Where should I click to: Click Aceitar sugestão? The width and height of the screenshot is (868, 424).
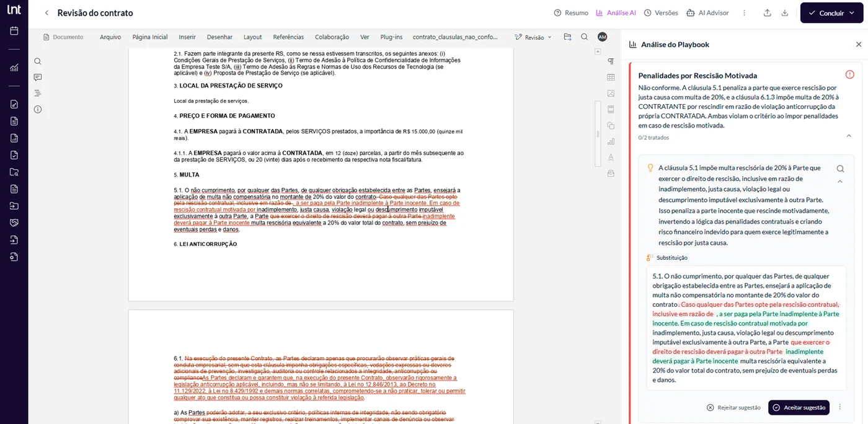(x=799, y=407)
